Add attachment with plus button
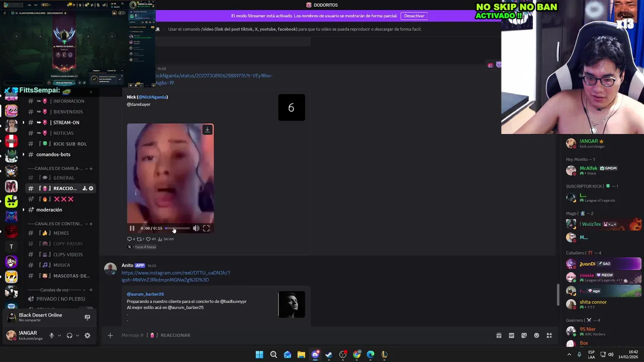Viewport: 644px width, 362px height. tap(110, 335)
